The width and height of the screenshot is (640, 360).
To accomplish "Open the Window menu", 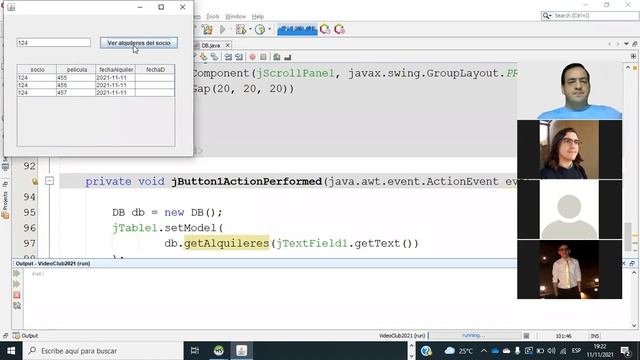I will point(236,16).
